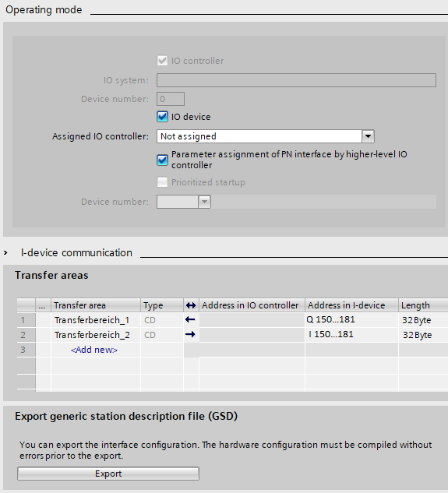Click the 32 Byte length of Transferbereich_2

pyautogui.click(x=423, y=335)
